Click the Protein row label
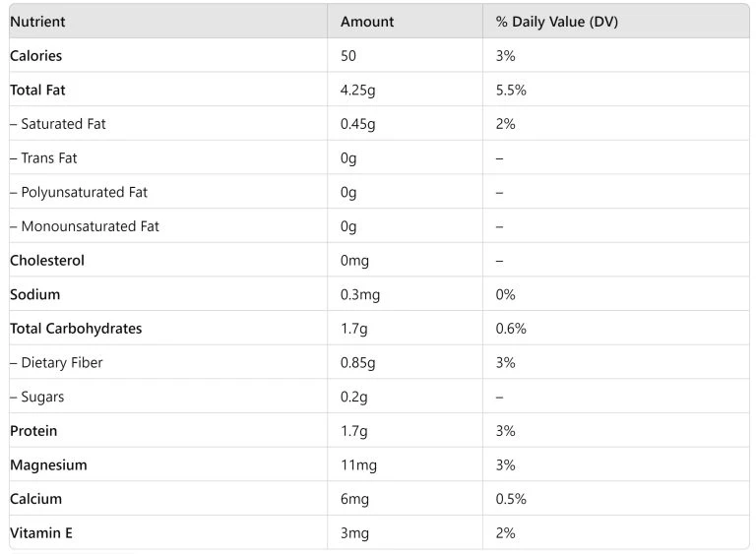756x554 pixels. point(33,431)
